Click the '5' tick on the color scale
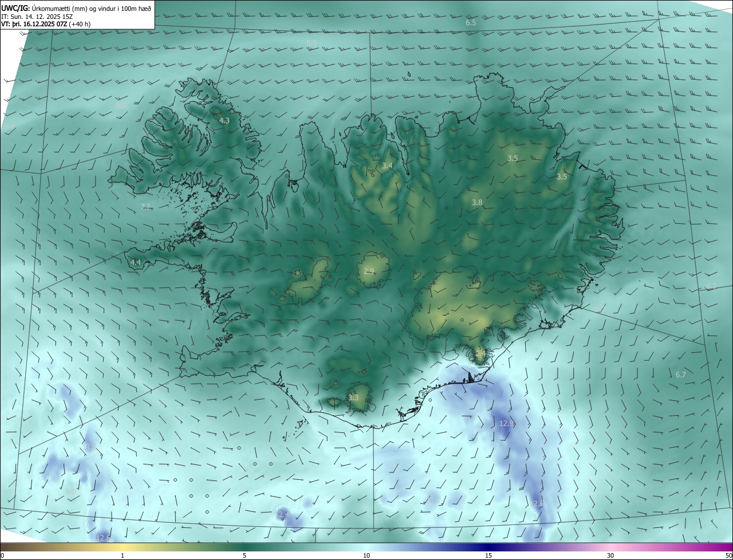Screen dimensions: 733x560 (x=245, y=555)
